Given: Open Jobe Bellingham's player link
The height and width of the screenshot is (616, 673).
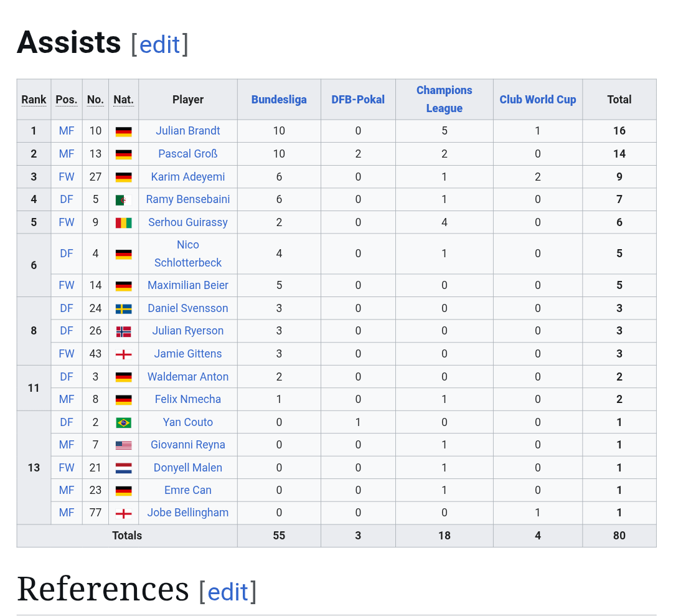Looking at the screenshot, I should click(188, 513).
